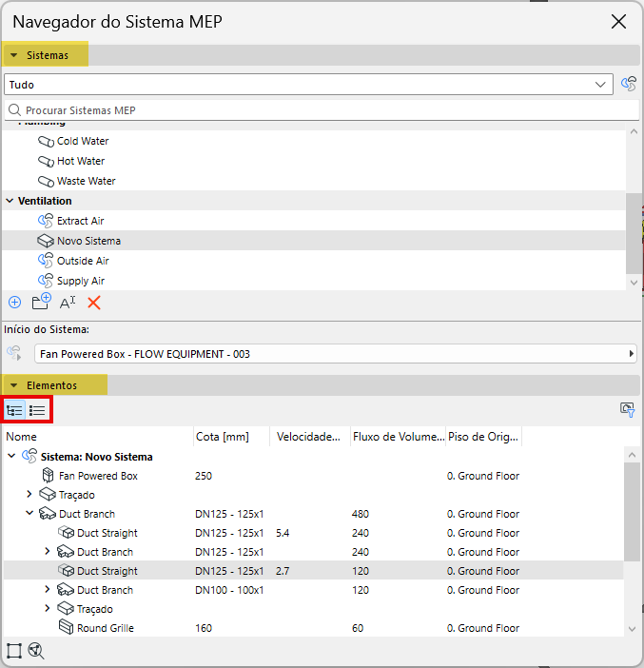Add a new system with plus icon
644x668 pixels.
click(15, 303)
